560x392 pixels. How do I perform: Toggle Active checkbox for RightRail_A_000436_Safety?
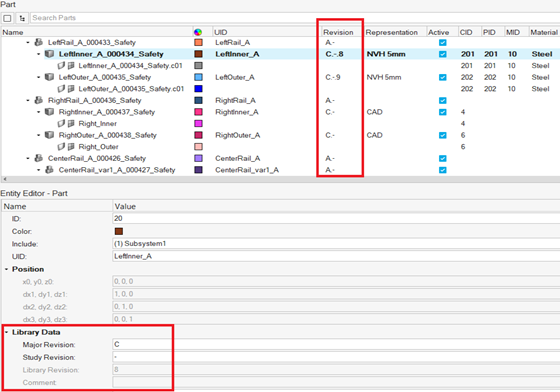point(442,100)
